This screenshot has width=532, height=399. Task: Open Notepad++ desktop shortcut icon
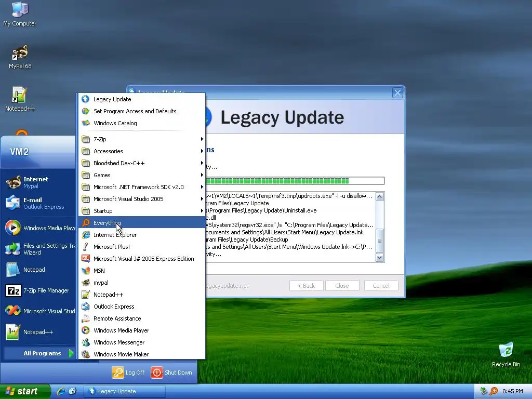click(20, 99)
